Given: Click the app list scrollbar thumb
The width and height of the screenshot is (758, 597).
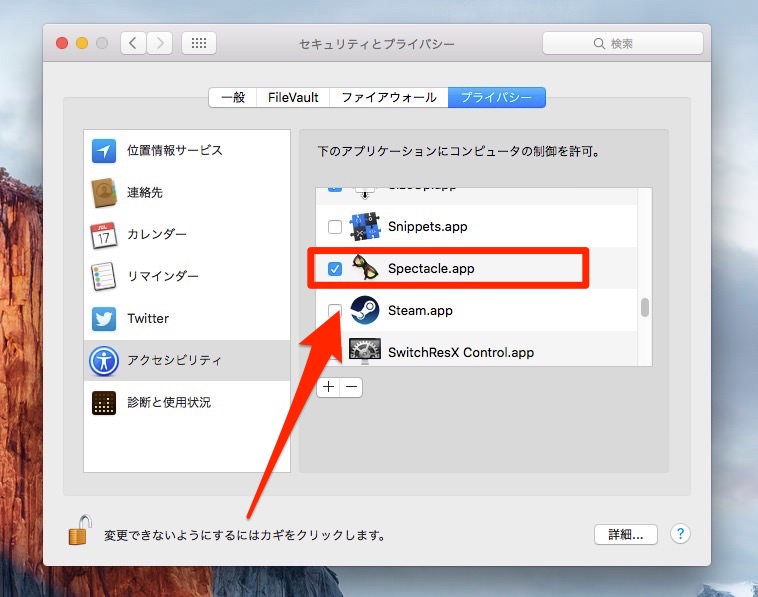Looking at the screenshot, I should 644,307.
